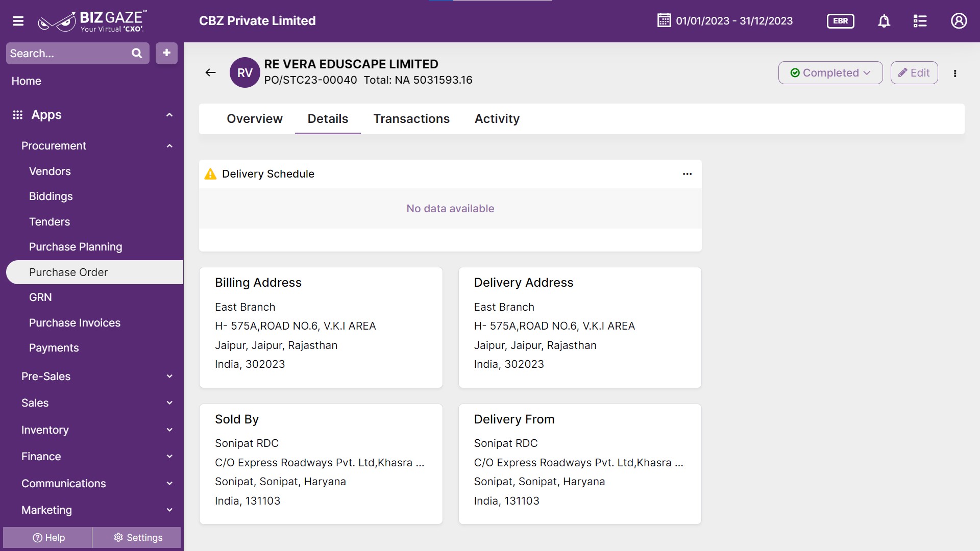Expand the Communications section

(169, 484)
